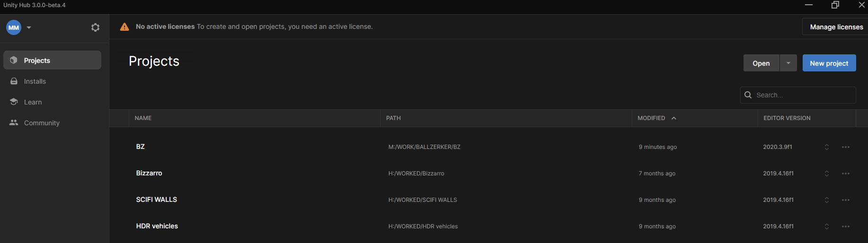Go to the Installs tab
Viewport: 868px width, 243px height.
pos(35,81)
